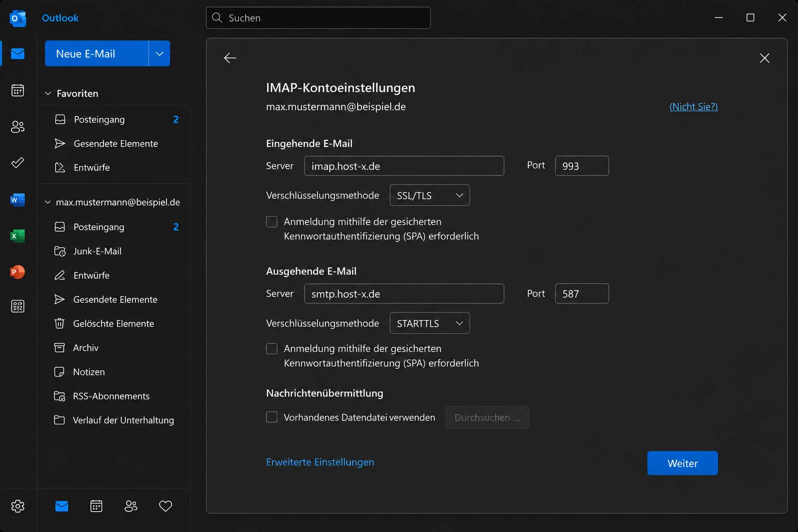
Task: Enable SPA for incoming mail
Action: click(x=272, y=222)
